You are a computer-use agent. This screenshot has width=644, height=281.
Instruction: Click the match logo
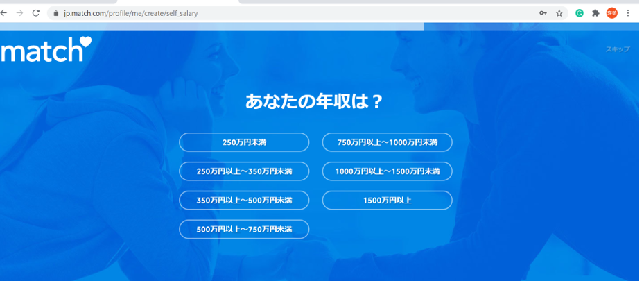pyautogui.click(x=46, y=49)
